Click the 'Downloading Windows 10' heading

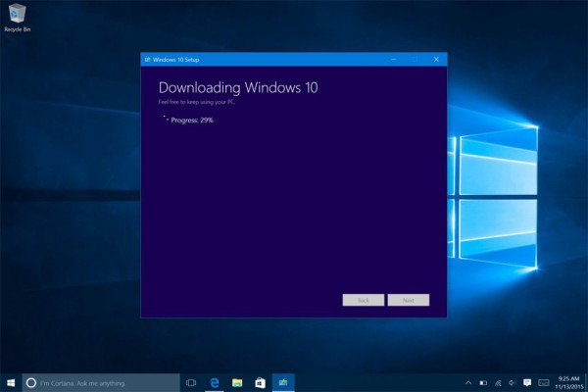pyautogui.click(x=238, y=87)
